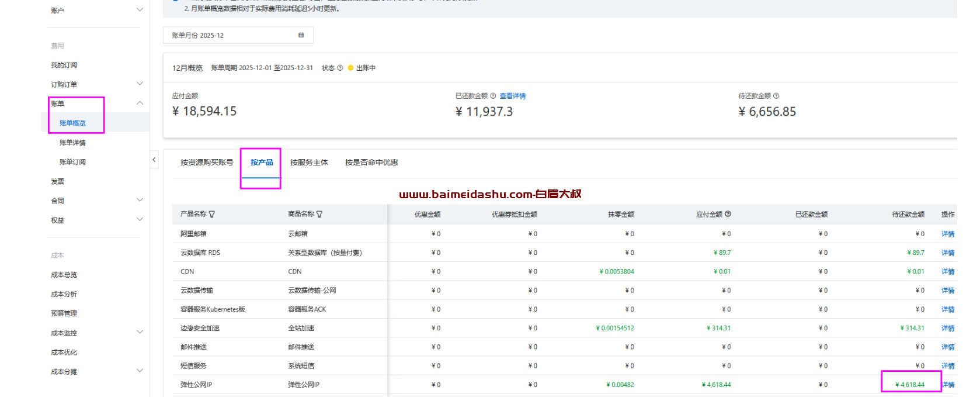
Task: Expand the 成本监控 sidebar section
Action: pyautogui.click(x=140, y=332)
